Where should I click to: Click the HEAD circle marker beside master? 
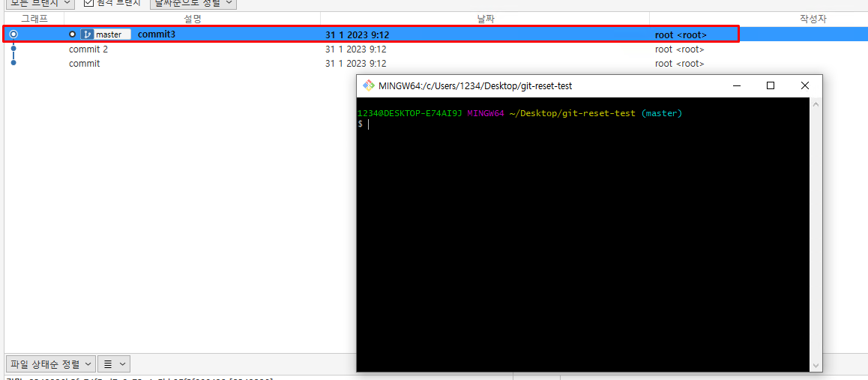[x=73, y=34]
